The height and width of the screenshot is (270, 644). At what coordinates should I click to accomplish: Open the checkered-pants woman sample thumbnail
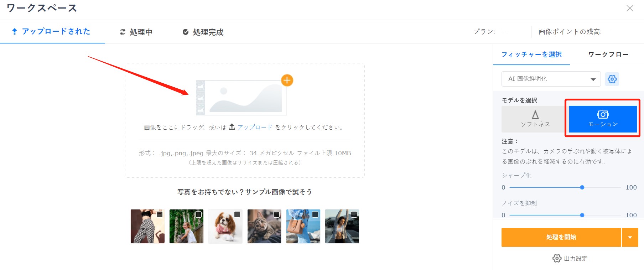coord(147,227)
